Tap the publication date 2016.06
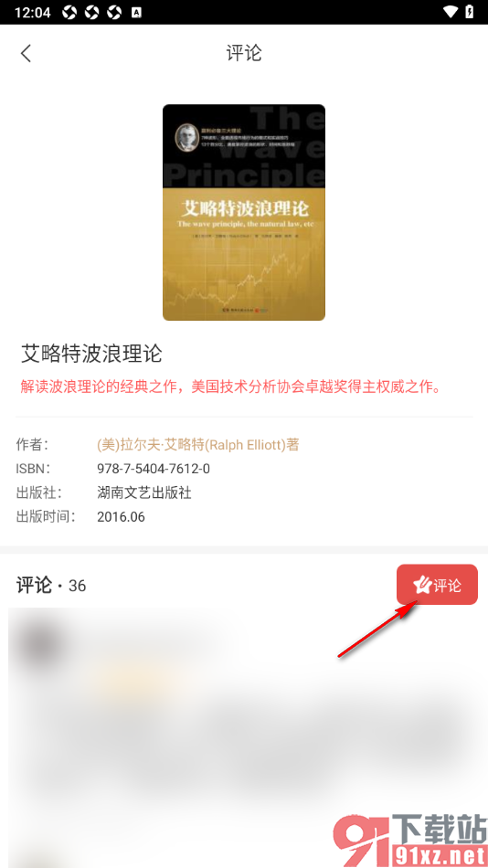Image resolution: width=488 pixels, height=868 pixels. coord(121,517)
